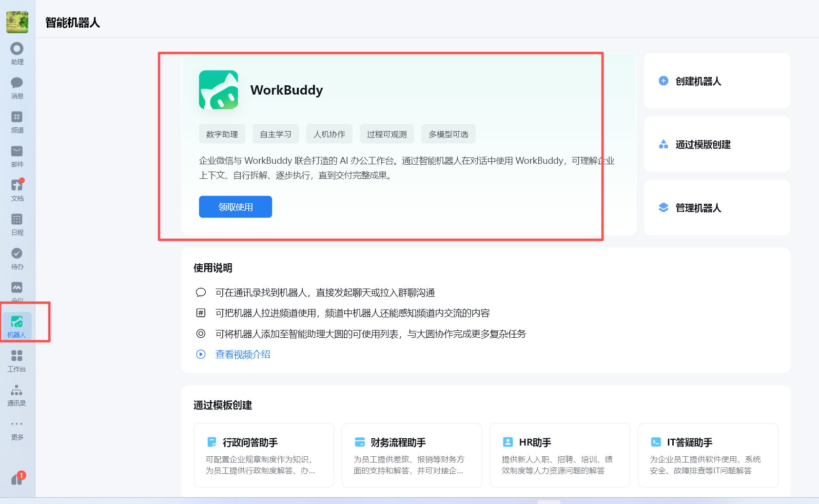Click 管理机器人 manage robots card
The image size is (819, 504).
pos(717,208)
